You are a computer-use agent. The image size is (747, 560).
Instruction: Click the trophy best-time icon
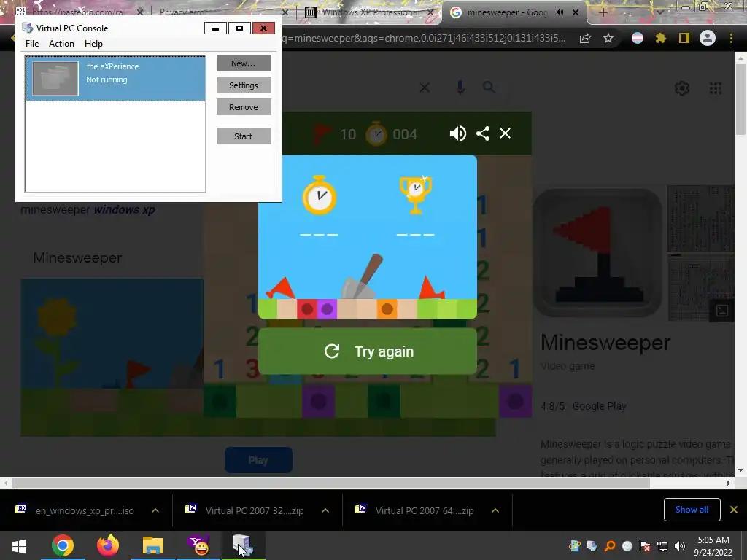[415, 195]
